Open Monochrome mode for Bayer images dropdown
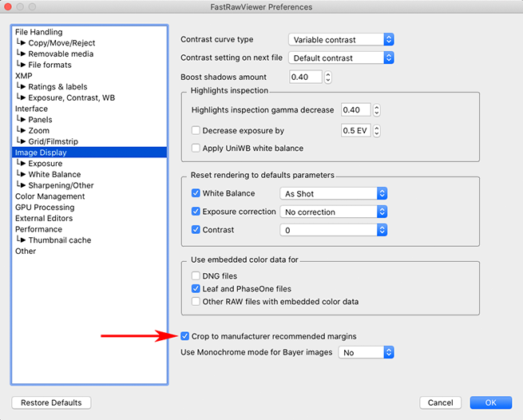The width and height of the screenshot is (523, 420). pos(366,352)
